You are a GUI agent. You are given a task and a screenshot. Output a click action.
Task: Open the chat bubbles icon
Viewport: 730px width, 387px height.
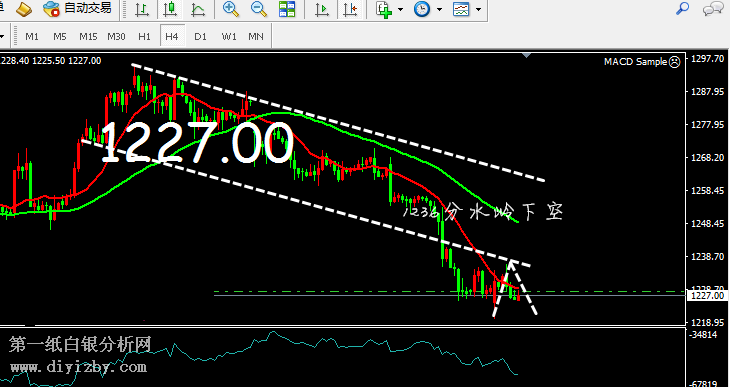[713, 8]
